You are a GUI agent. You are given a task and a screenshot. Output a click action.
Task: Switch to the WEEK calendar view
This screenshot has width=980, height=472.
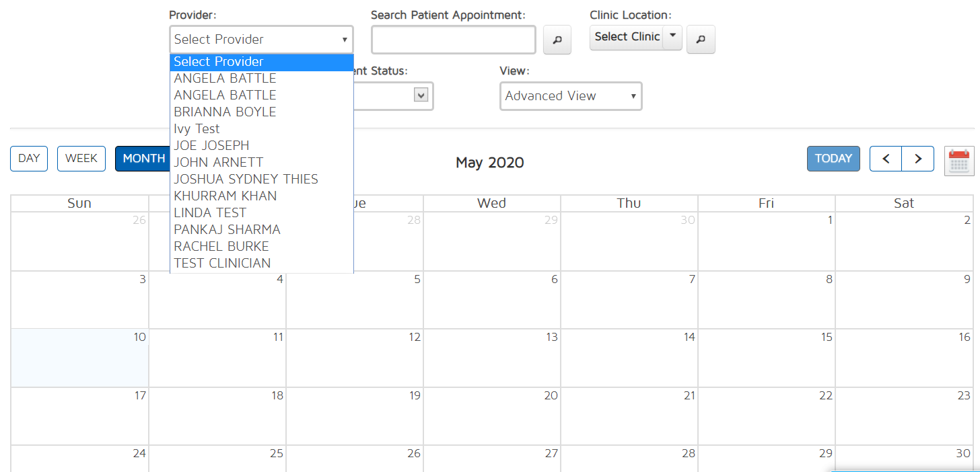pos(81,159)
